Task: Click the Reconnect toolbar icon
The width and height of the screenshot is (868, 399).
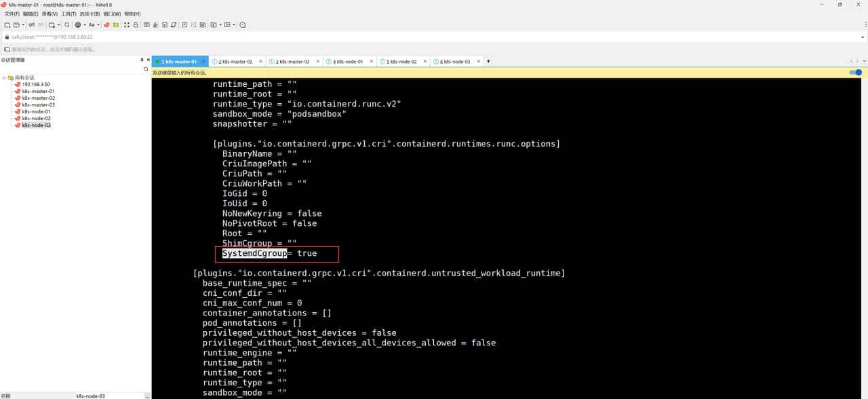Action: point(40,25)
